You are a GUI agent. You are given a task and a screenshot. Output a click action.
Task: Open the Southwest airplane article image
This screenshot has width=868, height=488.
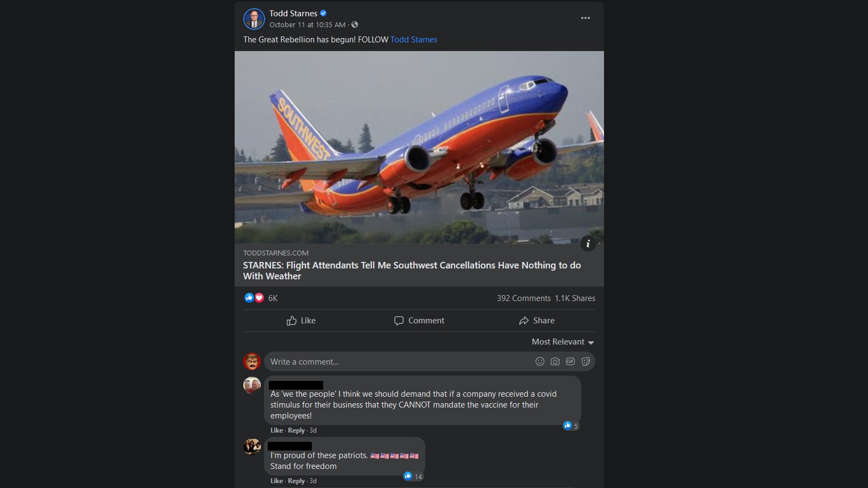click(x=419, y=147)
